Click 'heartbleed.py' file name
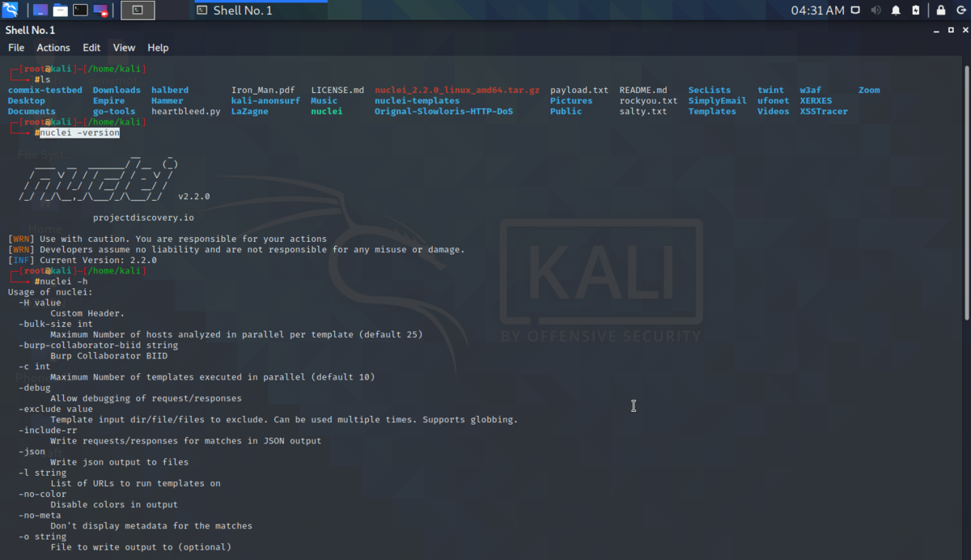971x560 pixels. (185, 111)
